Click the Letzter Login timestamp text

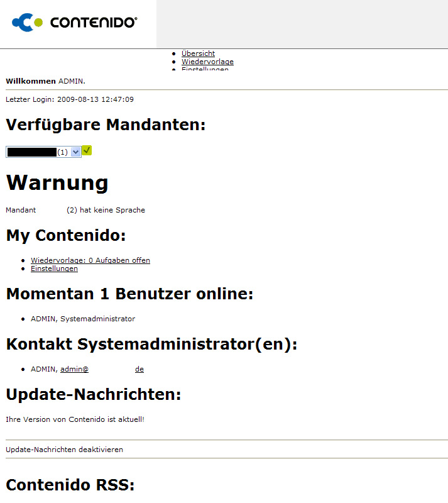[69, 99]
